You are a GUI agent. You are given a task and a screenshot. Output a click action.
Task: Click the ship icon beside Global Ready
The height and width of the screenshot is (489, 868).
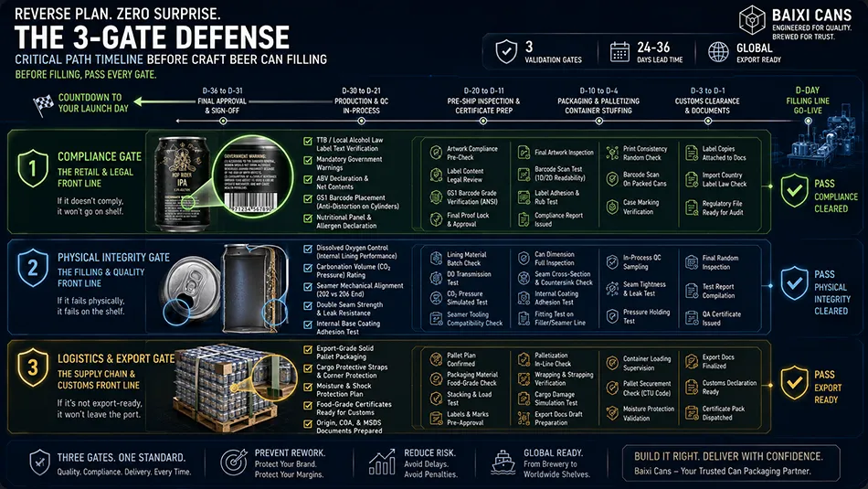tap(503, 462)
